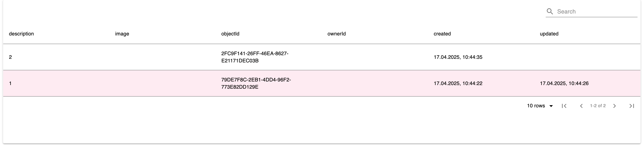The width and height of the screenshot is (644, 155).
Task: Sort by description column header
Action: 21,34
